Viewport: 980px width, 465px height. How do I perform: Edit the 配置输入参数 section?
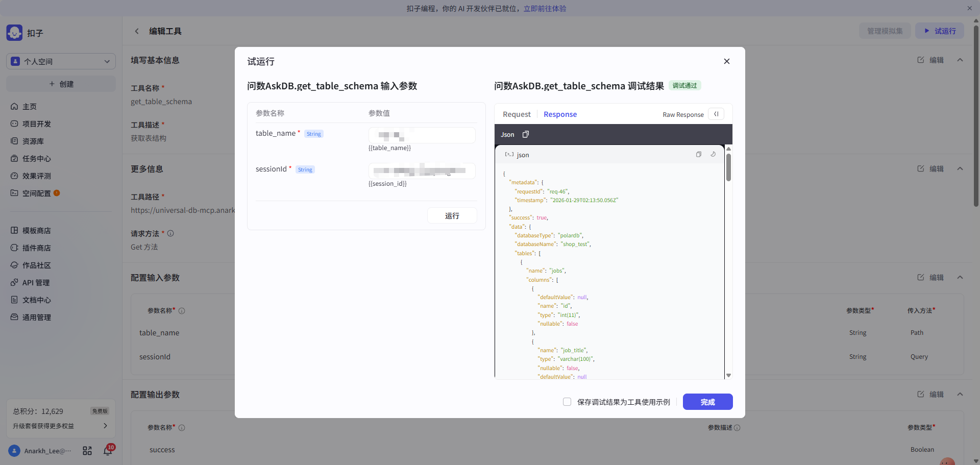click(930, 278)
